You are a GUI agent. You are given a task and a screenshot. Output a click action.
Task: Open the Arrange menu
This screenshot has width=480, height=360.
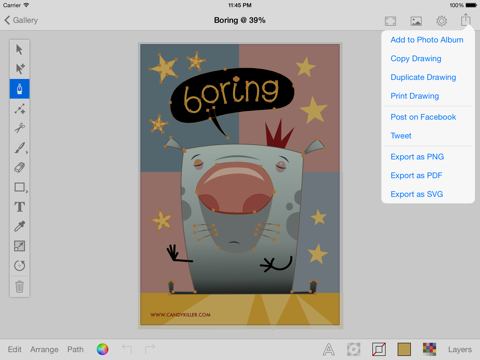[44, 350]
